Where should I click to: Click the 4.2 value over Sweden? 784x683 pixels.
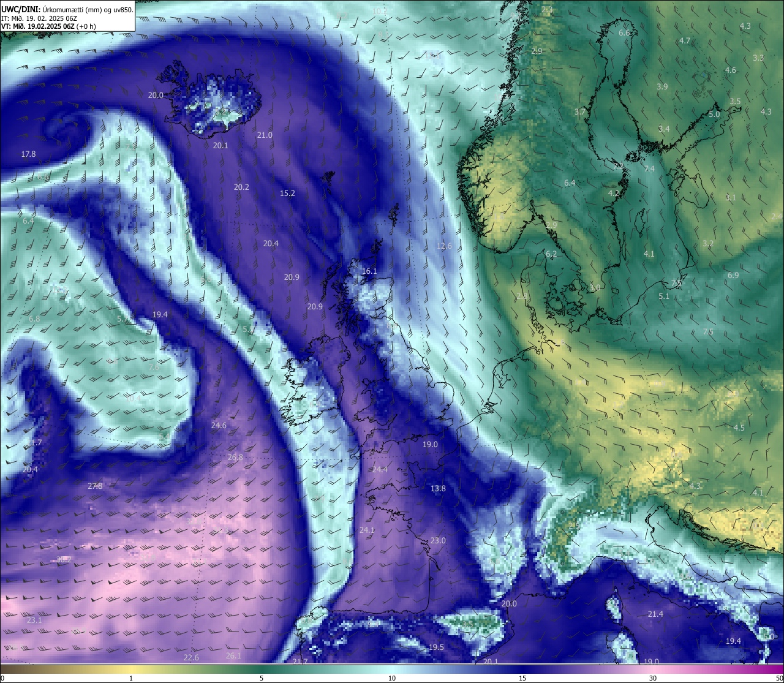pos(613,193)
